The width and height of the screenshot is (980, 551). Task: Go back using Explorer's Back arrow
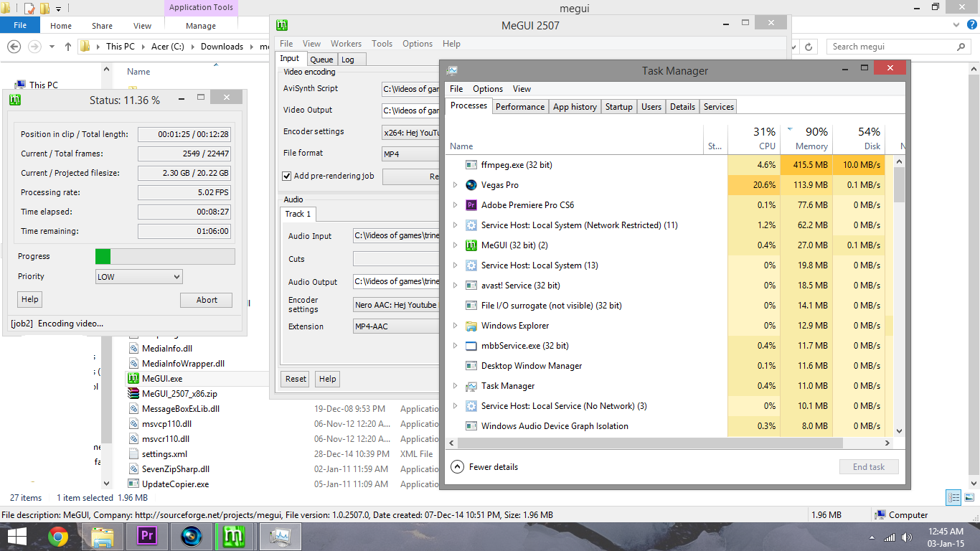point(14,47)
